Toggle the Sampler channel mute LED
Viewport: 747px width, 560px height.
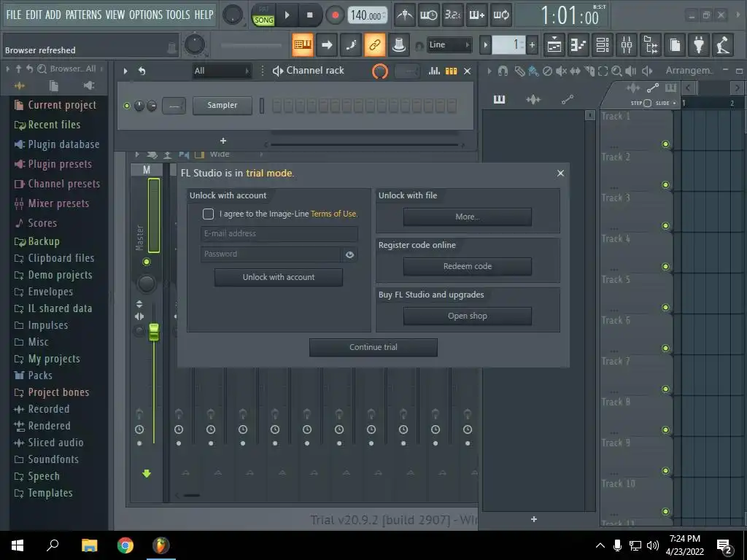click(x=127, y=106)
